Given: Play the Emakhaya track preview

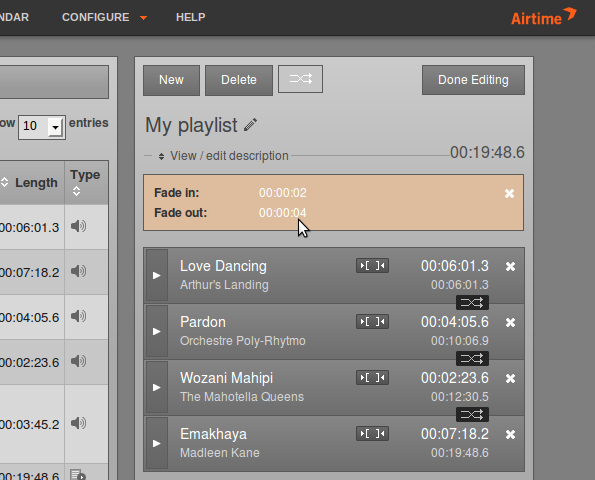Looking at the screenshot, I should [x=157, y=443].
